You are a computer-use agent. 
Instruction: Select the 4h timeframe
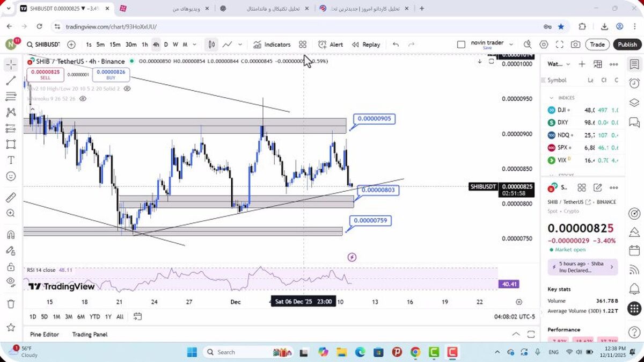(156, 45)
